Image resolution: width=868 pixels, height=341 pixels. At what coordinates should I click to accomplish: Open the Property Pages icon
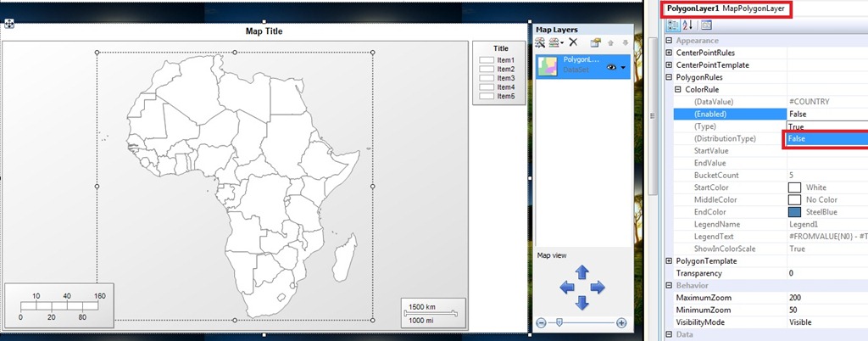[706, 25]
